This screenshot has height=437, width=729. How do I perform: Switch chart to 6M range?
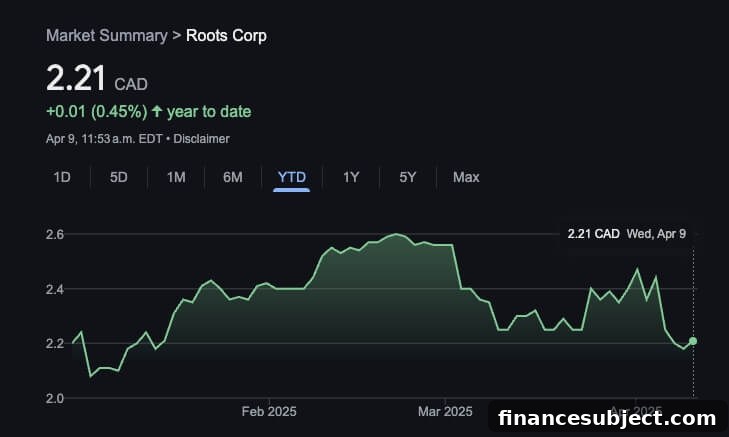[x=233, y=177]
